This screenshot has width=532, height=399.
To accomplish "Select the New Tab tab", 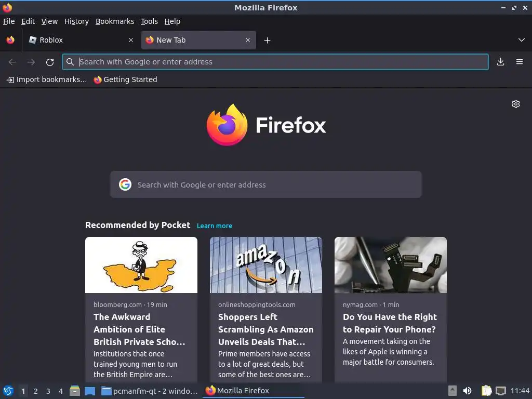I will [198, 40].
